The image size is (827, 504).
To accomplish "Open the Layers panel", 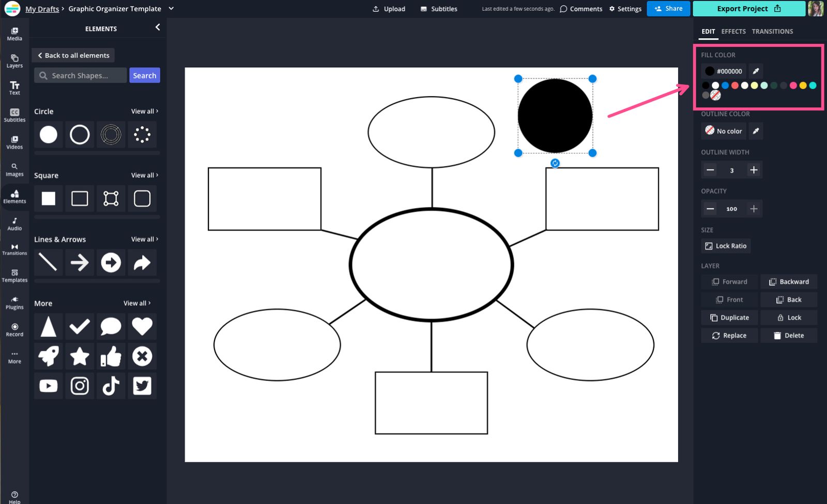I will click(14, 60).
